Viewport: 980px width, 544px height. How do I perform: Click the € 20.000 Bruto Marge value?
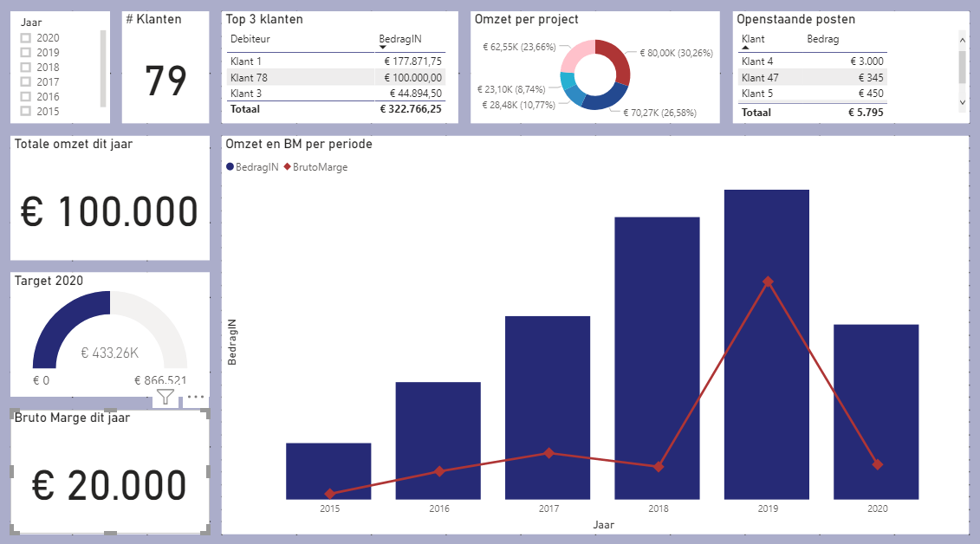pos(109,485)
